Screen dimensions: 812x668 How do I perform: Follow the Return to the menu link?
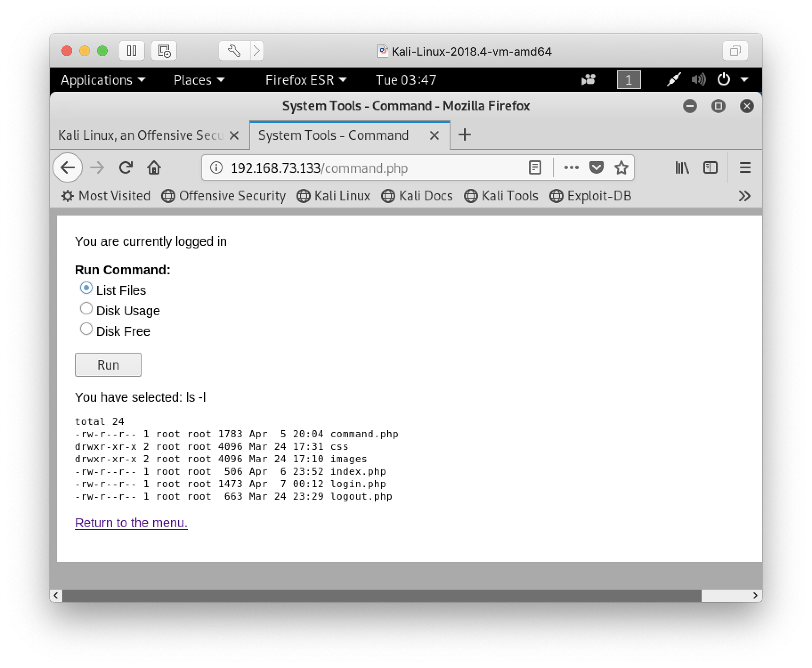coord(131,523)
